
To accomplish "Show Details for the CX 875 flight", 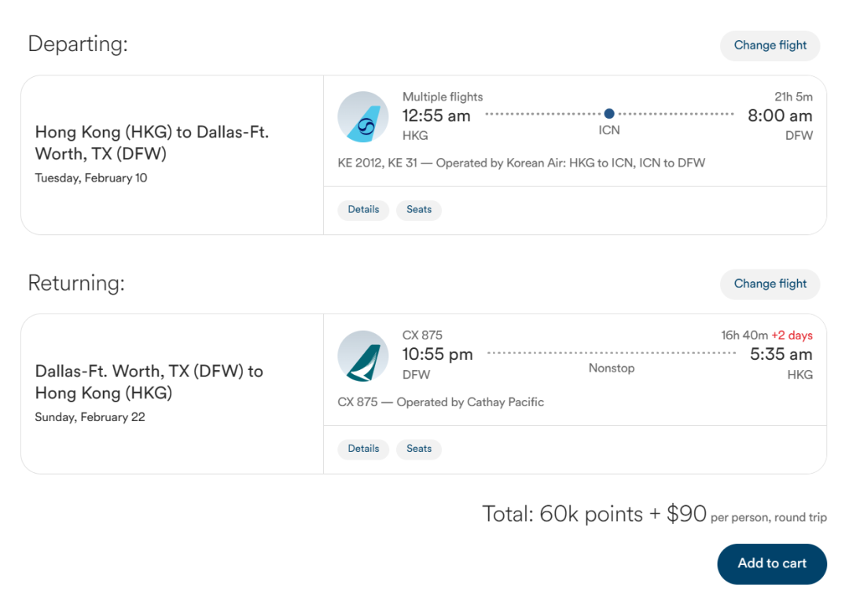I will tap(363, 449).
